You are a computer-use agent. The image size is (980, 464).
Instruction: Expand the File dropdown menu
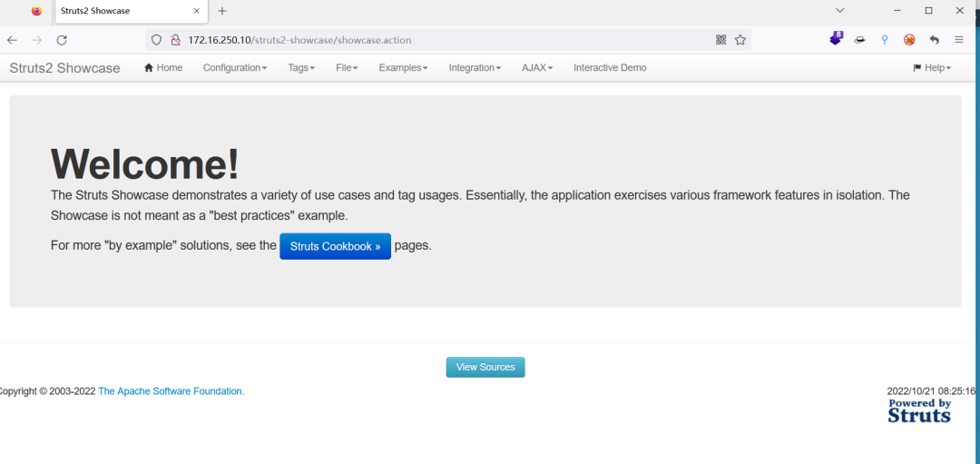[347, 67]
